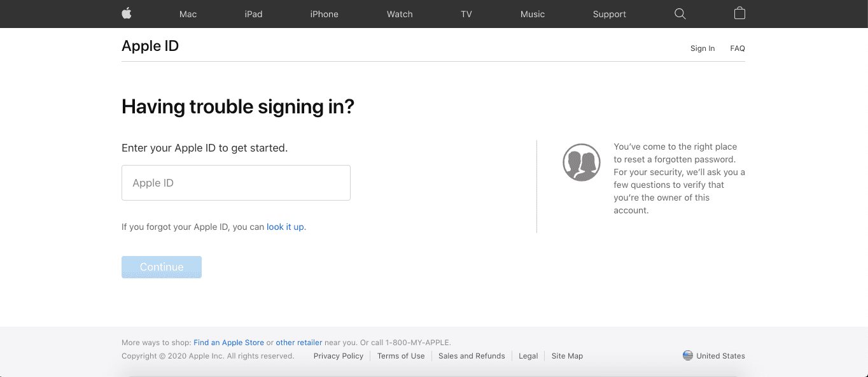Viewport: 868px width, 377px height.
Task: Follow the "look it up" link
Action: click(285, 227)
